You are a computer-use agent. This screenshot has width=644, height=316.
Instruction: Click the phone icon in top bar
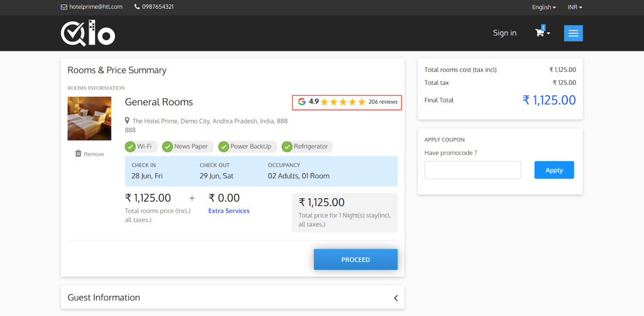tap(137, 7)
